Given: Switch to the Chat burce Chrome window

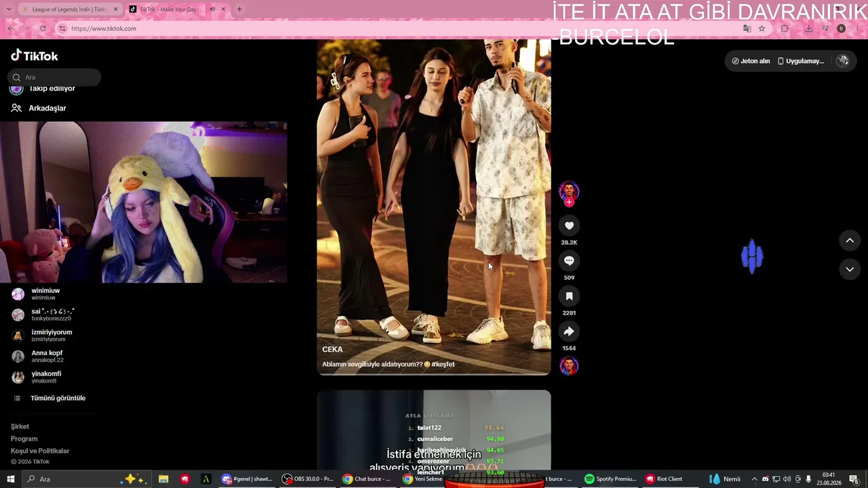Looking at the screenshot, I should point(367,479).
